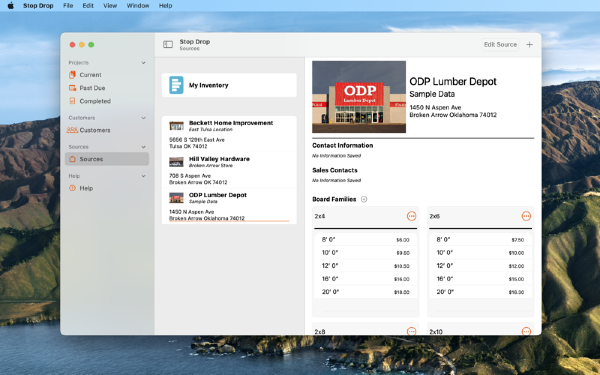Click Beckett Home Improvement store thumbnail
Viewport: 600px width, 375px height.
coord(176,126)
